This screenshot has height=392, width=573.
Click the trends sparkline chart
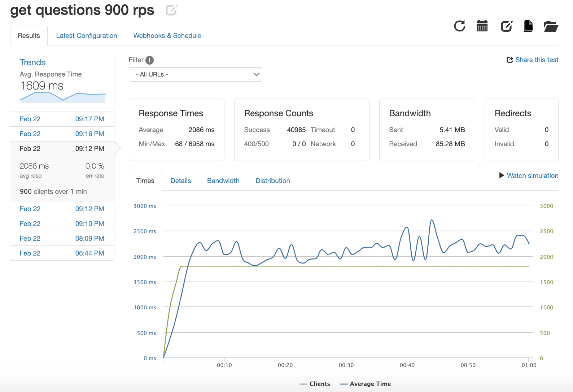point(63,97)
